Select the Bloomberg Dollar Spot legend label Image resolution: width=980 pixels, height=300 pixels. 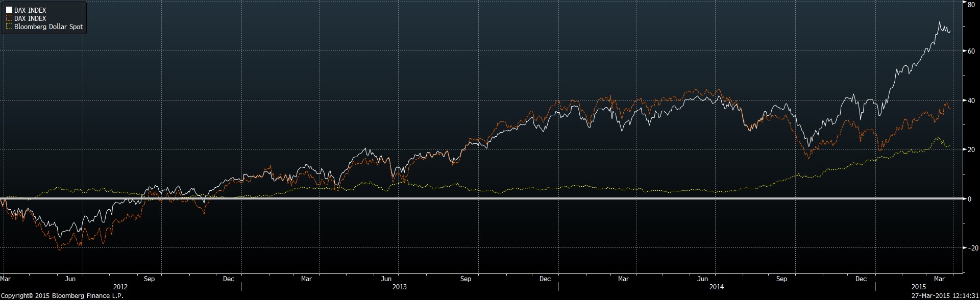tap(48, 27)
